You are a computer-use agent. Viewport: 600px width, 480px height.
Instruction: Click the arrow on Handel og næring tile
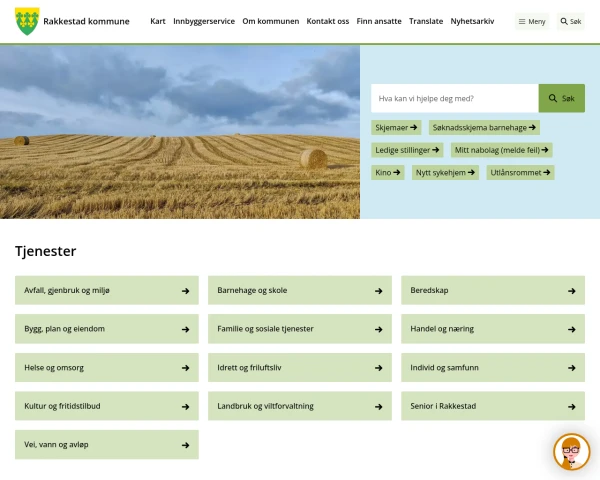571,329
